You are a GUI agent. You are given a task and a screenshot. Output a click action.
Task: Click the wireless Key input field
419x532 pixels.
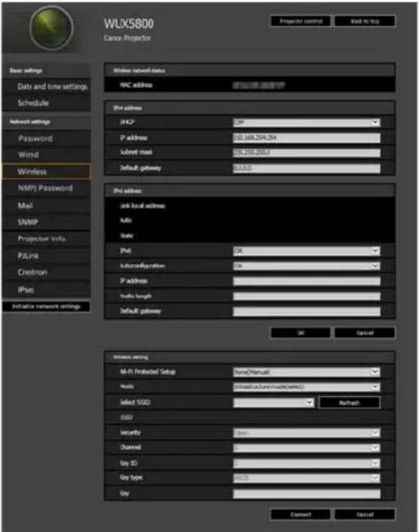pos(307,494)
